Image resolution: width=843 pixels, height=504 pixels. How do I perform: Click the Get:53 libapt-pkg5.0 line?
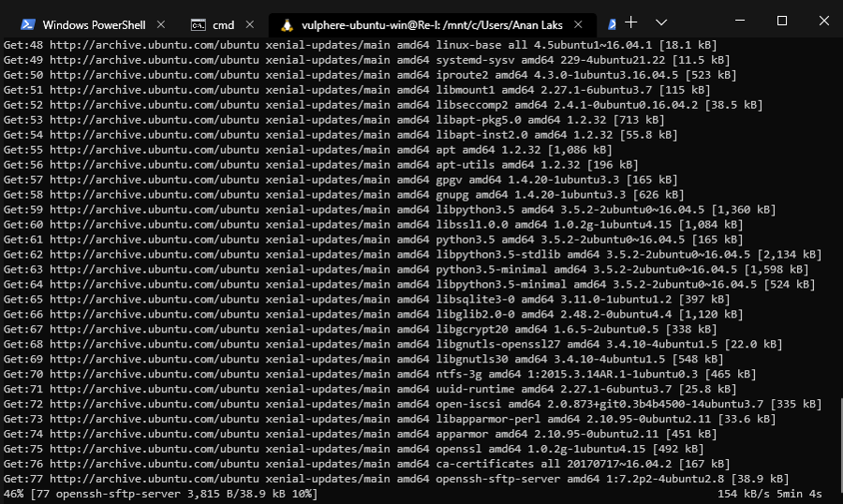[x=333, y=120]
